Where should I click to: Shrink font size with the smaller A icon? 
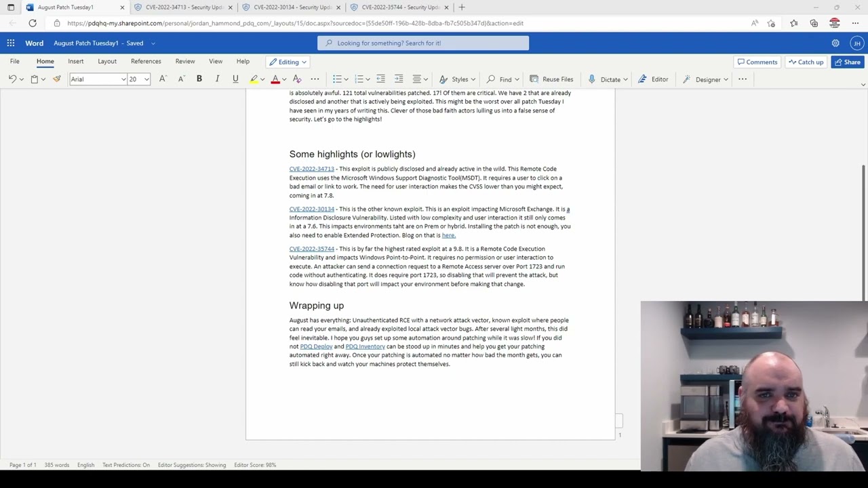click(181, 79)
